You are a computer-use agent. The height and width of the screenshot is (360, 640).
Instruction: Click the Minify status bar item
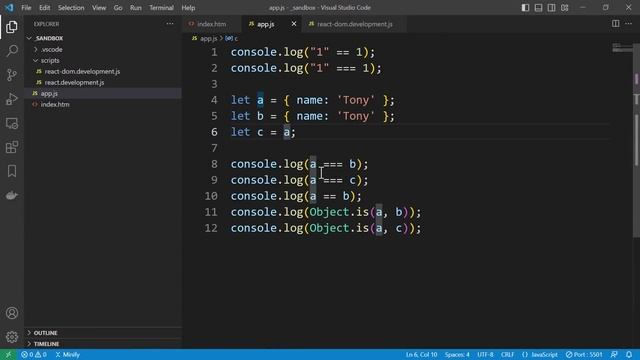(x=68, y=354)
